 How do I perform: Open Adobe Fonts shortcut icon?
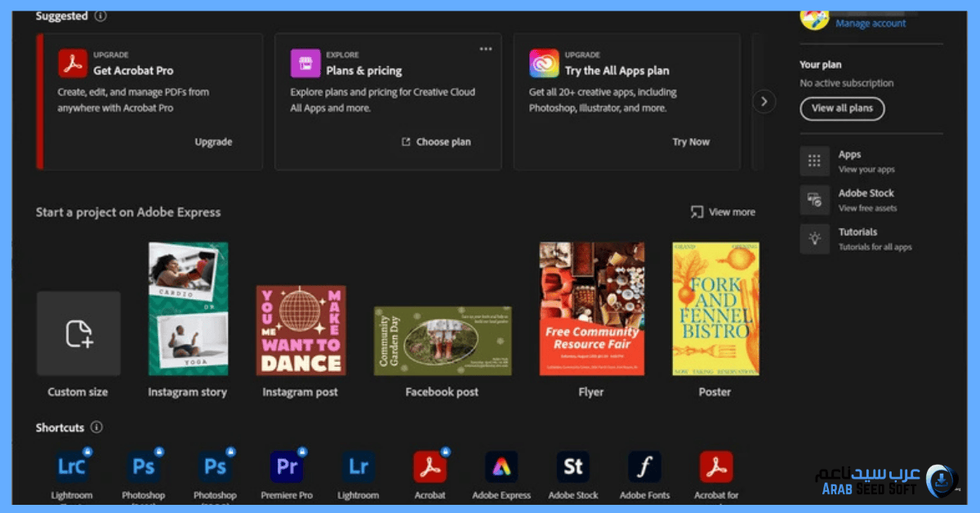(x=644, y=466)
